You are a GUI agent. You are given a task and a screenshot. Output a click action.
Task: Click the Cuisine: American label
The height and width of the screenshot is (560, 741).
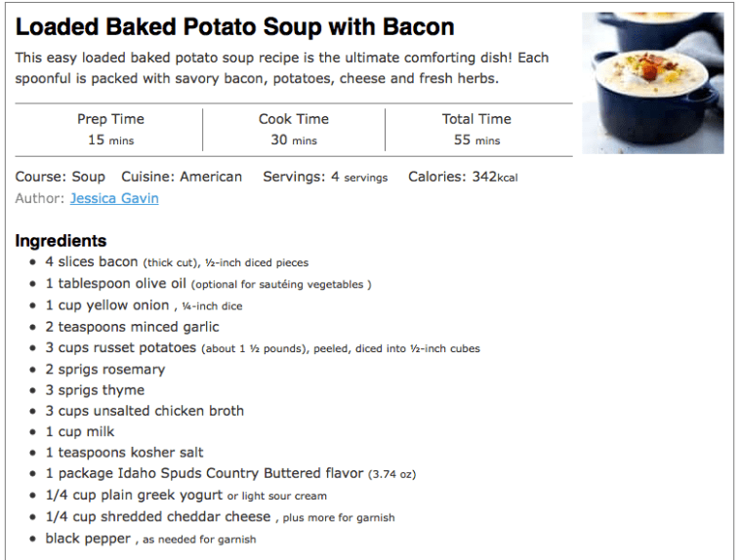182,177
